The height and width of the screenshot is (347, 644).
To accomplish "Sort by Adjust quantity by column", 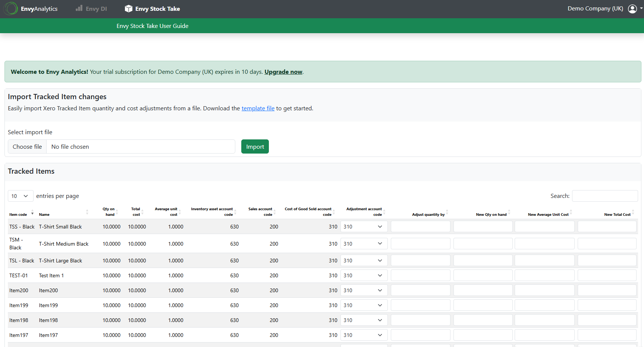I will coord(447,212).
